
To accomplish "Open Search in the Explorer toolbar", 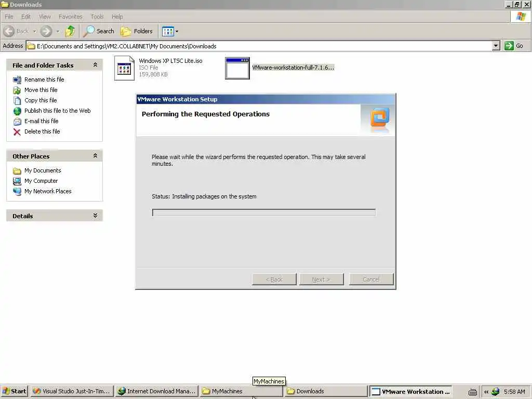I will coord(99,31).
